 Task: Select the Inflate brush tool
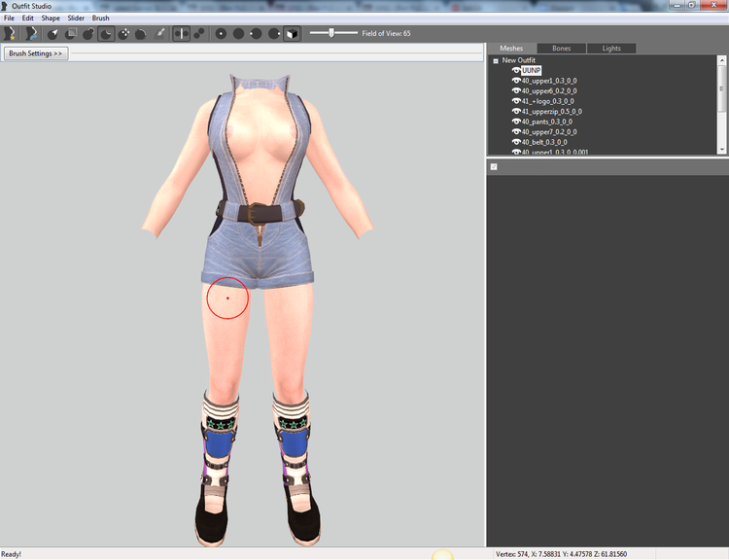click(88, 33)
